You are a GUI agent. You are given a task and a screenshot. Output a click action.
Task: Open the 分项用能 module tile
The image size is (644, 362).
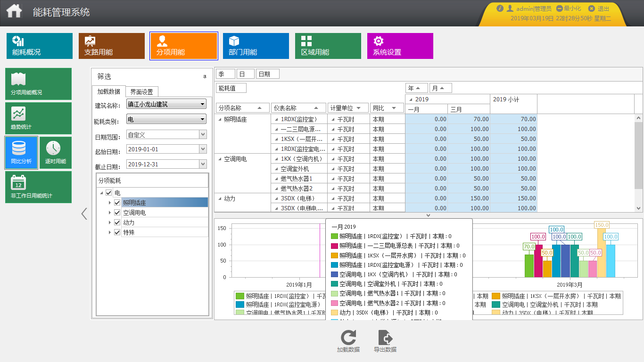[184, 46]
